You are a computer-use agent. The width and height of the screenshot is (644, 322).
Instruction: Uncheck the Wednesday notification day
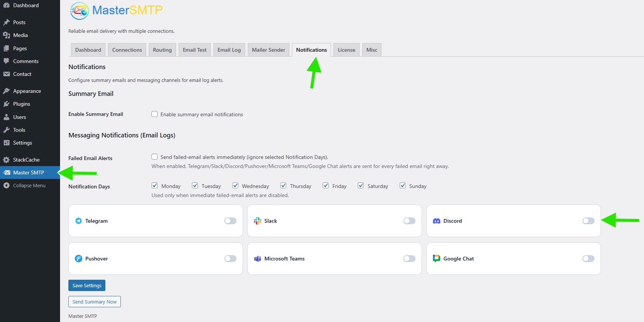pos(235,185)
